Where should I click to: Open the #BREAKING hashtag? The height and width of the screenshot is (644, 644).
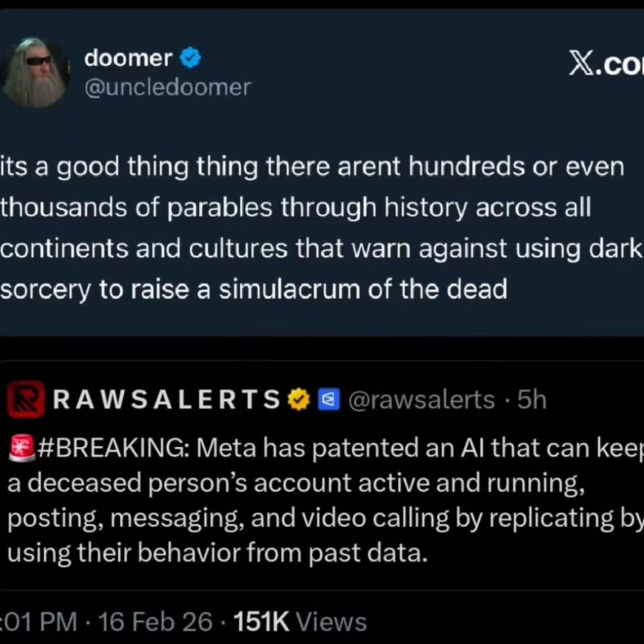coord(113,448)
